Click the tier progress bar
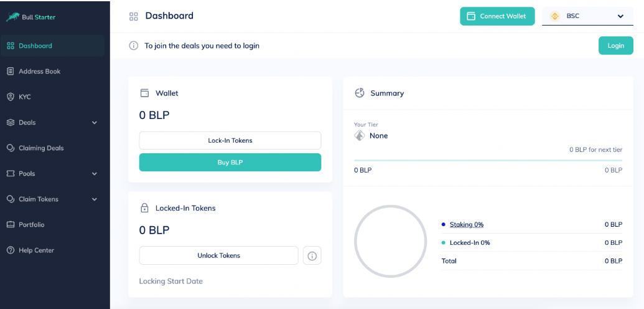644x309 pixels. 488,160
